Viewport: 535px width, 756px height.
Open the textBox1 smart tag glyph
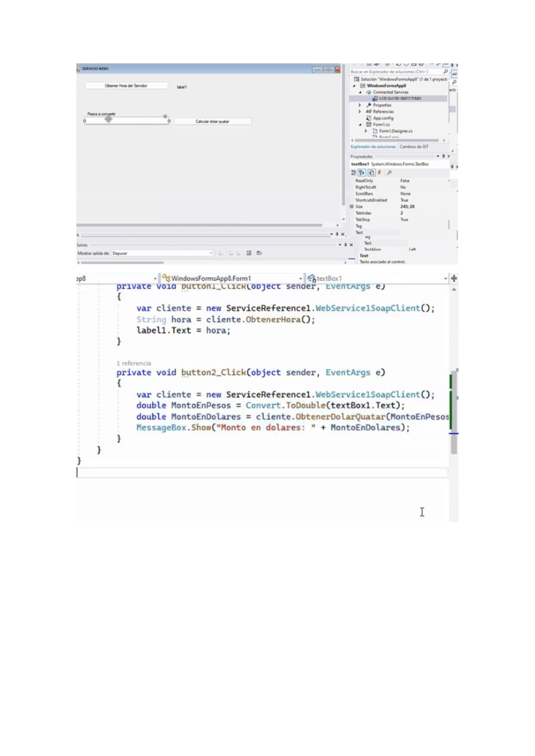pyautogui.click(x=165, y=116)
